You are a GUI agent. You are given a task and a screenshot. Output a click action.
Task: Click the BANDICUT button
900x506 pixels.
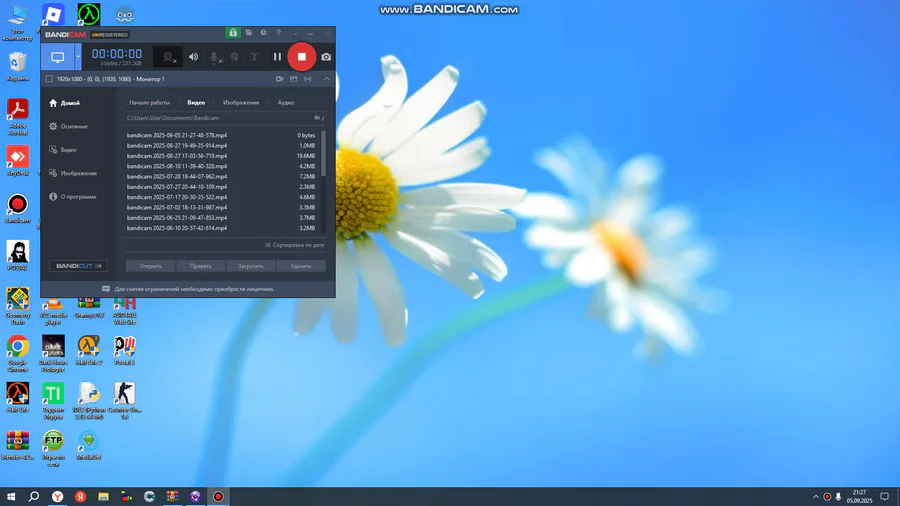click(78, 266)
